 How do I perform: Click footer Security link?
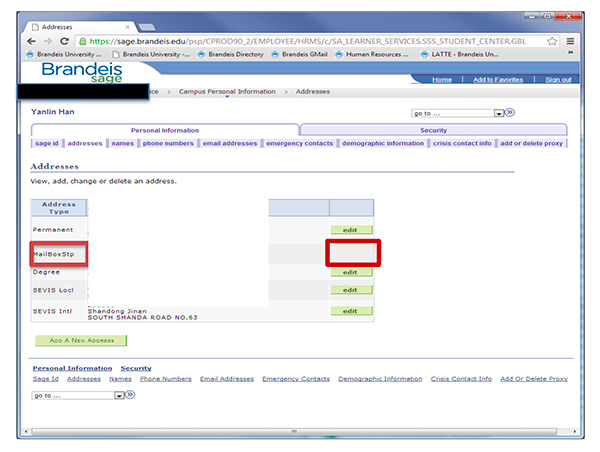click(136, 368)
